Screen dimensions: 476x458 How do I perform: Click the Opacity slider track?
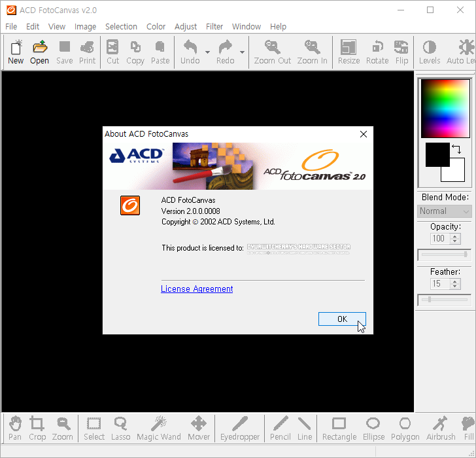pyautogui.click(x=445, y=255)
